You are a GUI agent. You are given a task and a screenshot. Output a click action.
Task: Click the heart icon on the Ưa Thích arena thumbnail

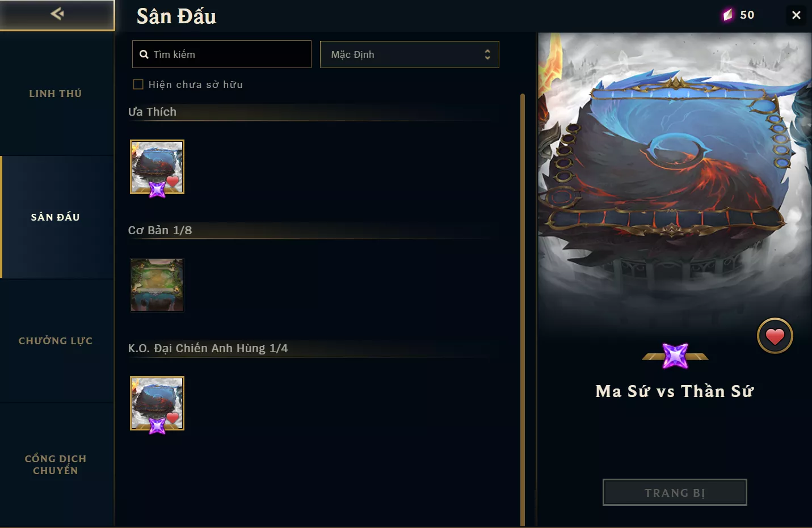click(x=173, y=181)
